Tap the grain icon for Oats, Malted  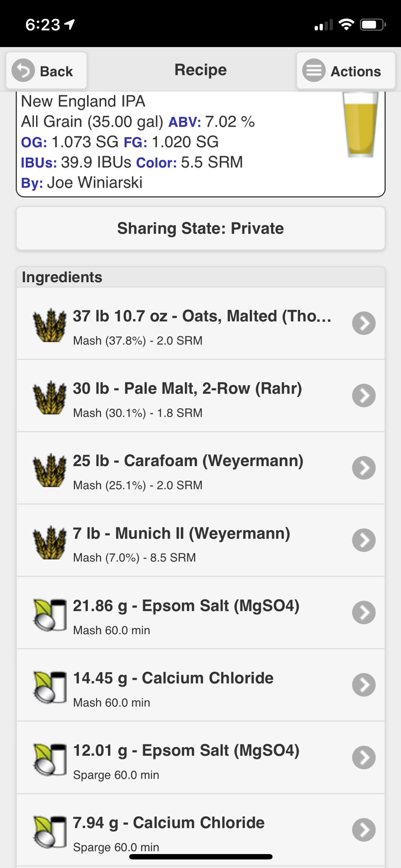(50, 325)
